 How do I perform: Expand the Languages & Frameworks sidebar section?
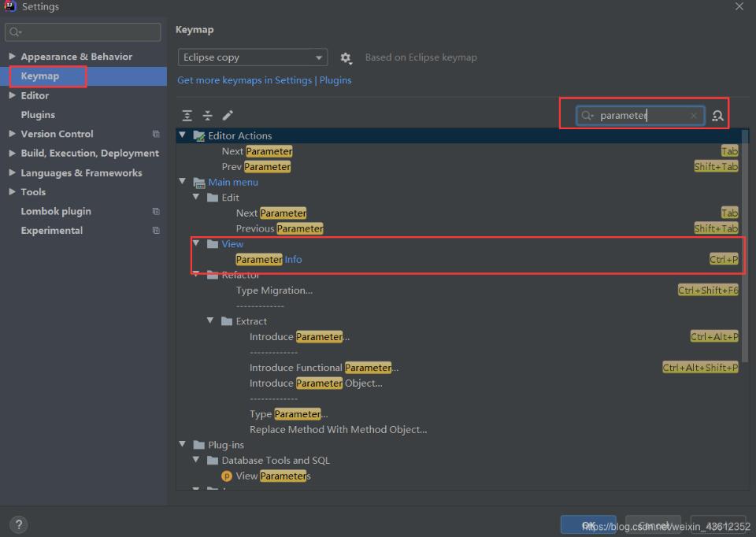(11, 172)
